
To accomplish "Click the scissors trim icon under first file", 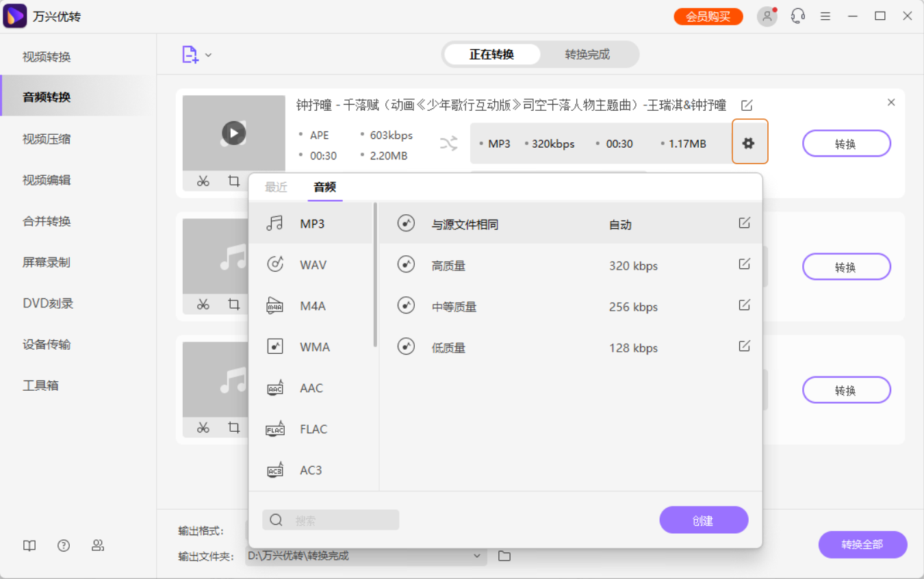I will point(203,181).
